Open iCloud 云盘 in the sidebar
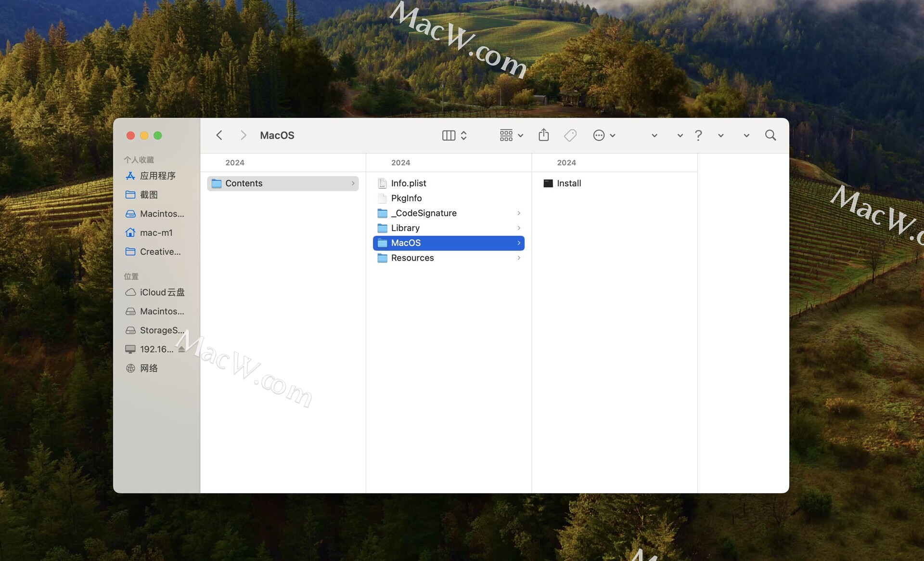Screen dimensions: 924x561 point(162,292)
